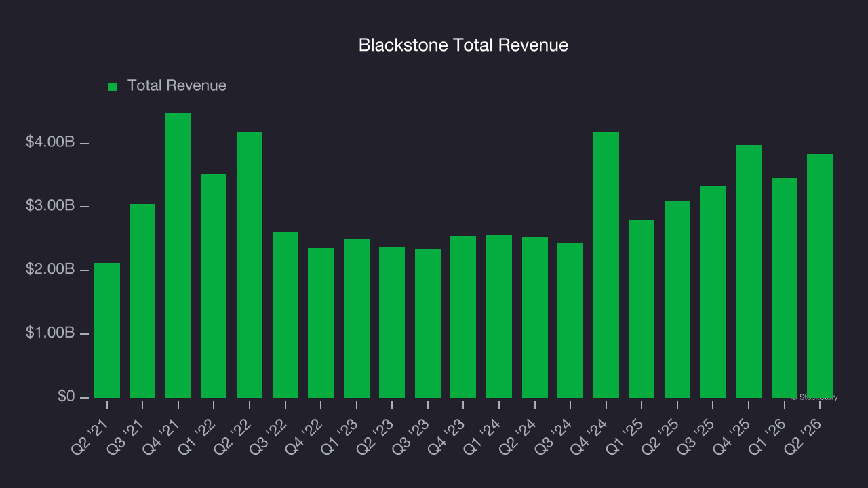Select the Q1 '24 revenue bar

coord(499,317)
